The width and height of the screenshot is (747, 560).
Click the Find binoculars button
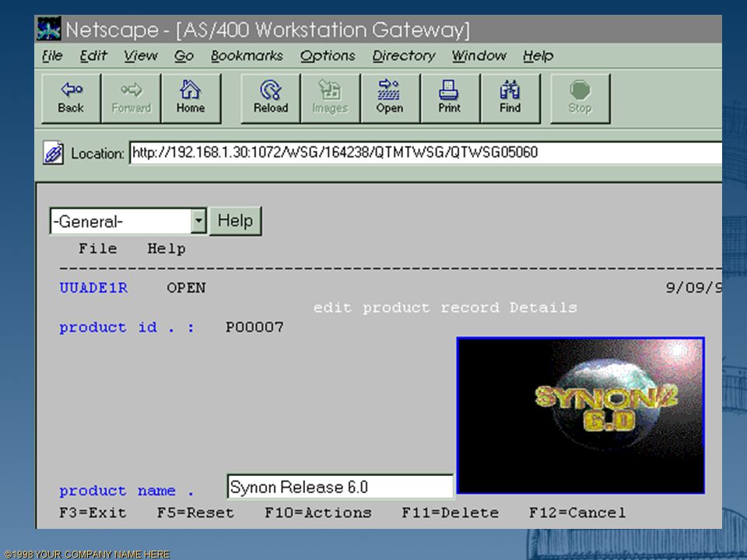click(x=510, y=99)
